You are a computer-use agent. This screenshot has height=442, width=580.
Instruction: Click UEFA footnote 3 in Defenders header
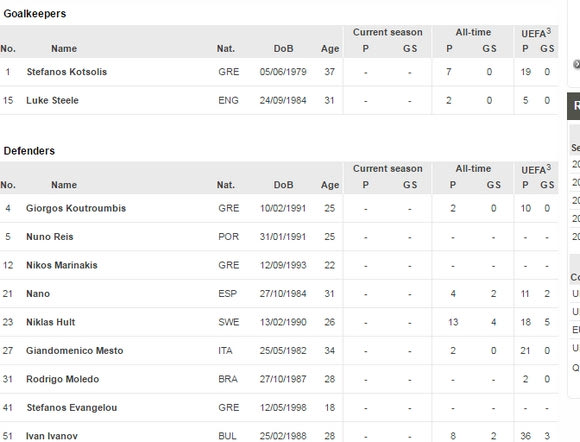click(x=549, y=167)
